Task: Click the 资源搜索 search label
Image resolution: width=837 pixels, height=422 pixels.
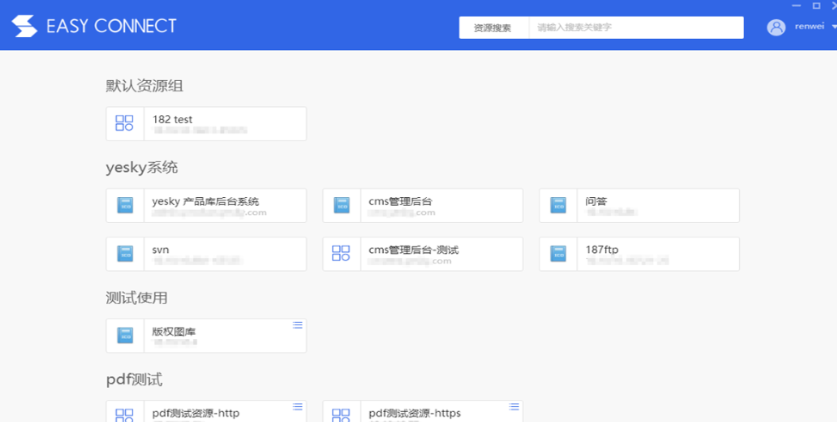Action: tap(493, 28)
